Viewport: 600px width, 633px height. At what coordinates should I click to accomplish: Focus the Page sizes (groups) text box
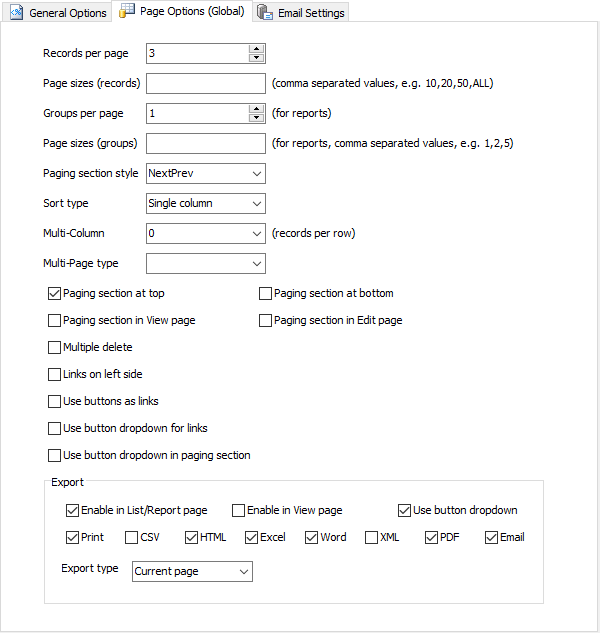click(205, 143)
